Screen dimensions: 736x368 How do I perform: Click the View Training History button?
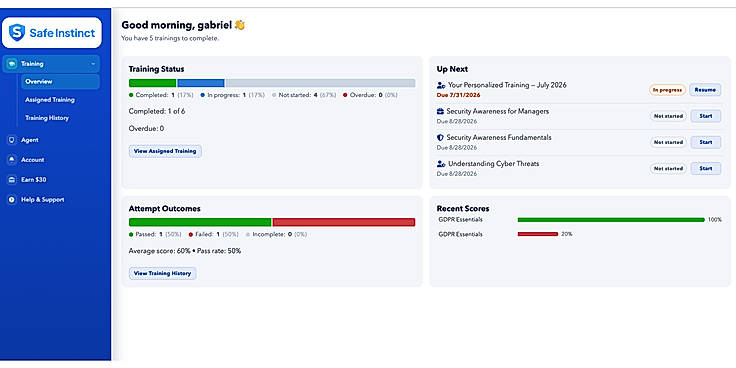pos(162,273)
